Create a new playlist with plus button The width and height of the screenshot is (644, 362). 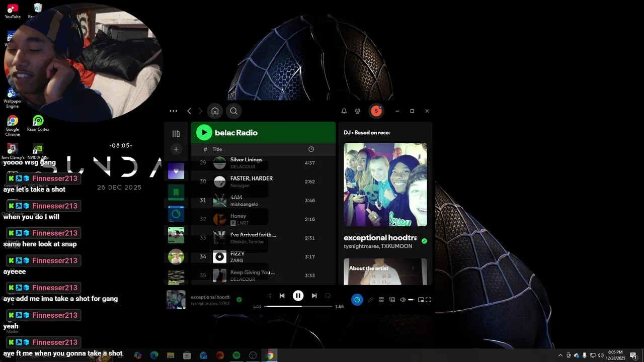[176, 149]
